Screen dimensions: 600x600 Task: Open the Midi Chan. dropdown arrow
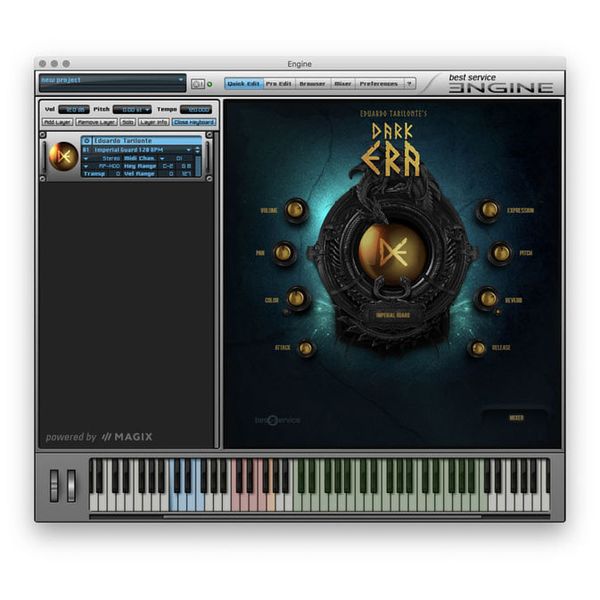coord(162,158)
